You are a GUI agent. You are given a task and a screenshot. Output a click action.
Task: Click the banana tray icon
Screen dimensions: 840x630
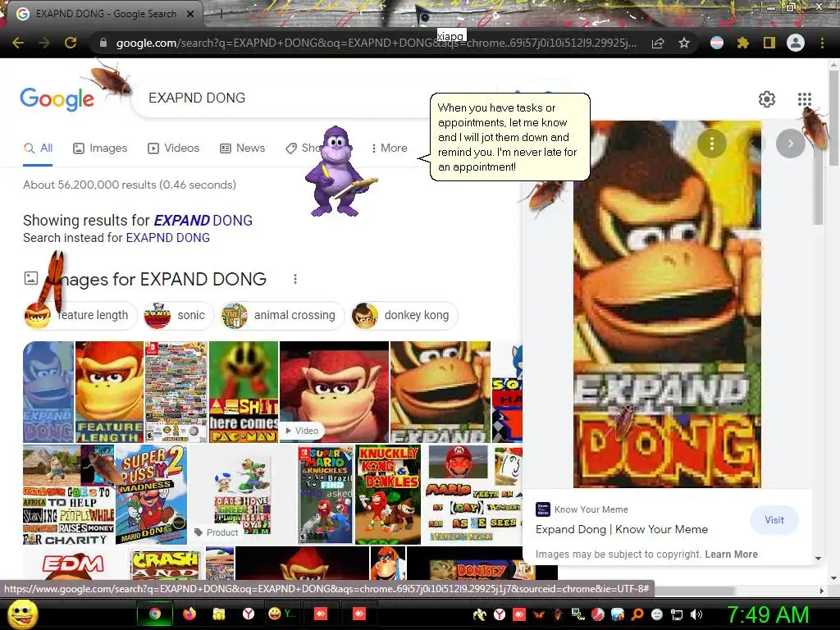(x=479, y=614)
